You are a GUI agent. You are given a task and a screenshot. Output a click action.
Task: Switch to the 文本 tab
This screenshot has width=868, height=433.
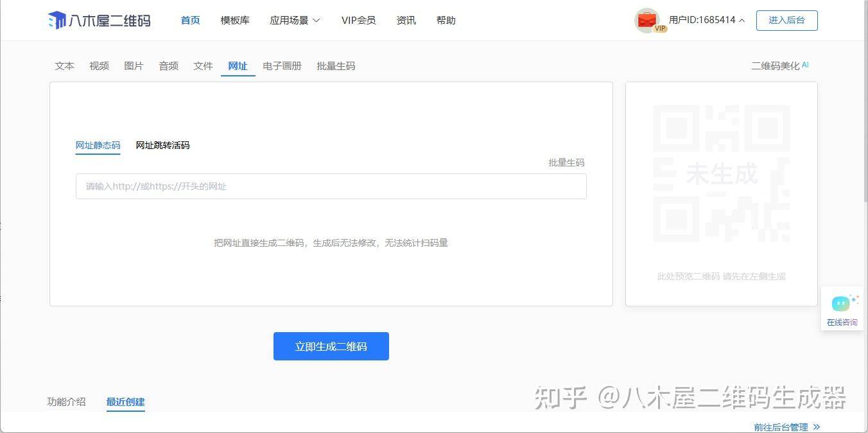click(65, 66)
